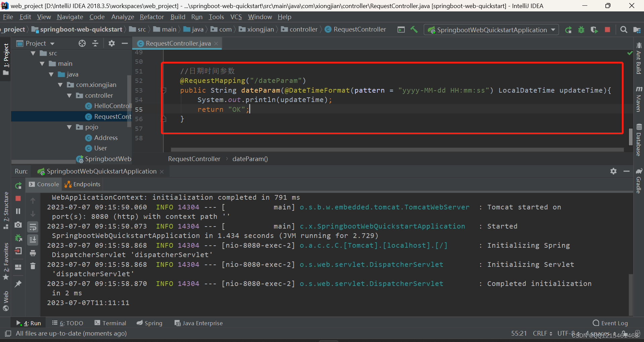This screenshot has height=342, width=644.
Task: Open the Database side panel
Action: click(x=639, y=140)
